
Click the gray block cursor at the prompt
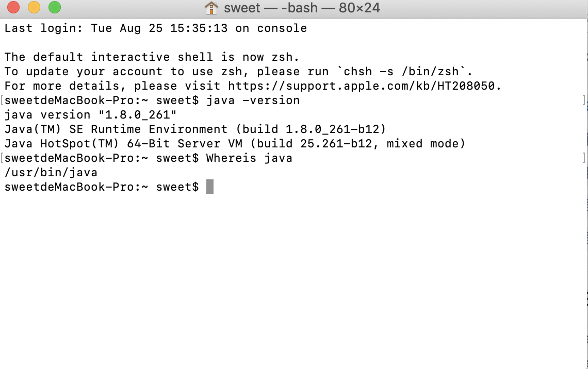coord(210,187)
